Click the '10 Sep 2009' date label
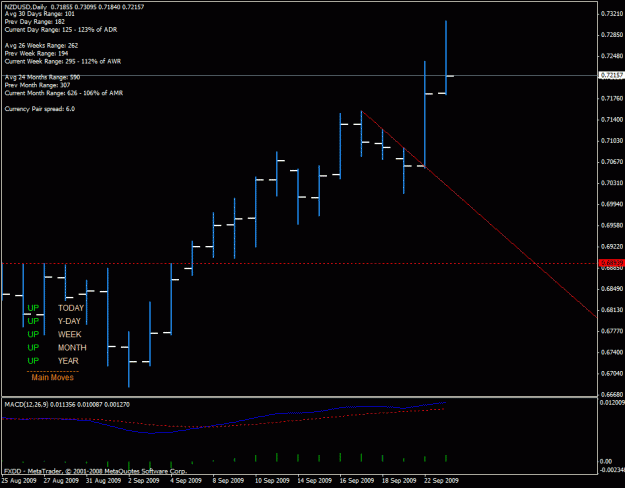This screenshot has height=488, width=625. coord(272,481)
